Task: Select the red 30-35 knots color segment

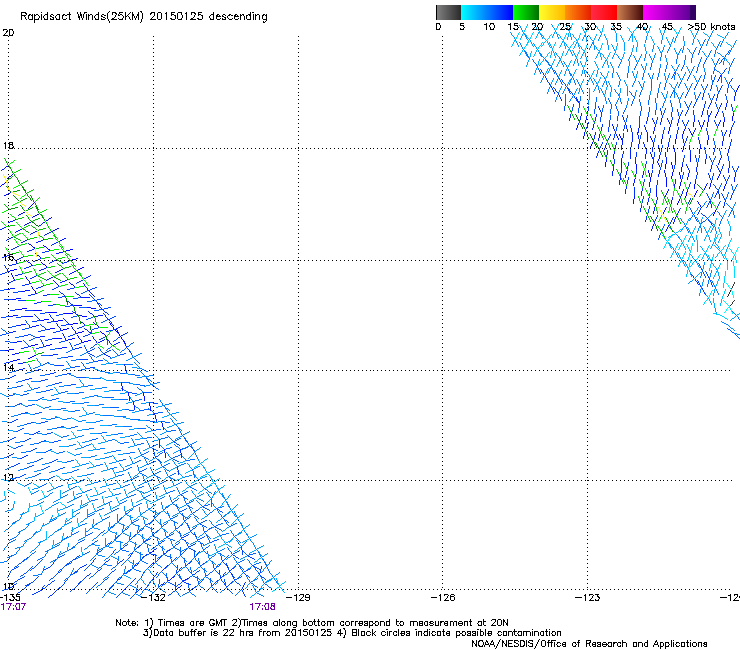Action: tap(604, 12)
